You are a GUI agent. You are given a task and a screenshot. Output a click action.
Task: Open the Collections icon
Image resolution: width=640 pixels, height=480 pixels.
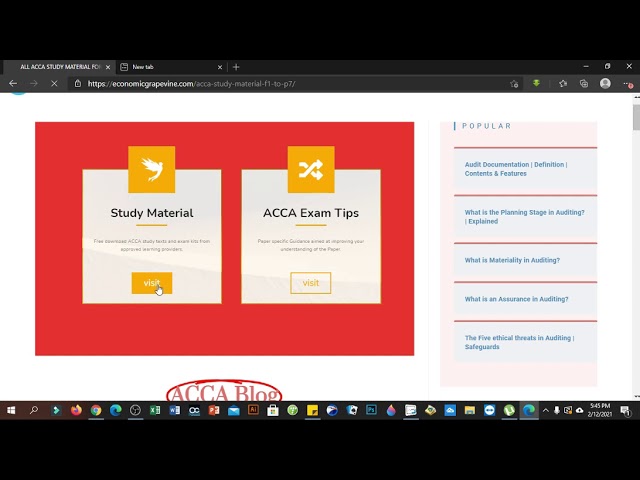click(584, 84)
